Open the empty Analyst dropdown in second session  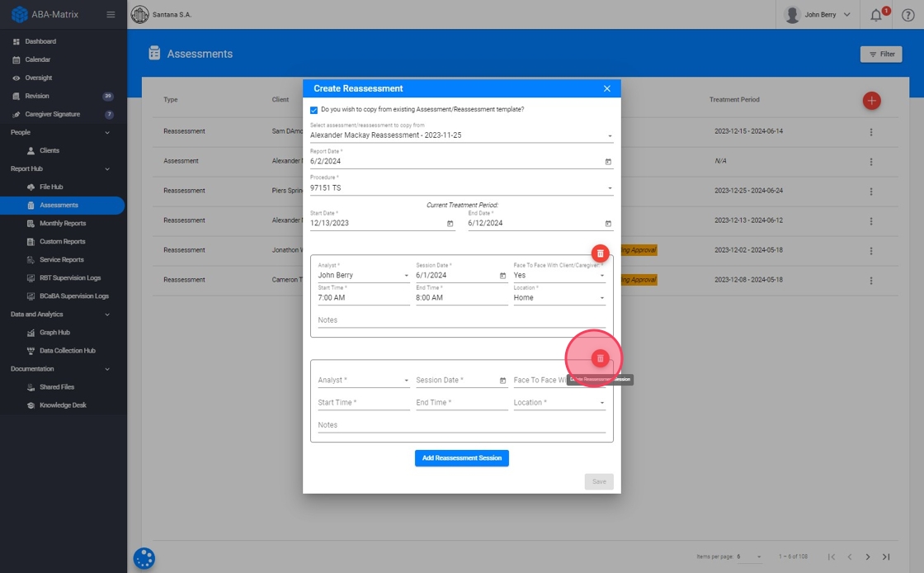[x=364, y=381]
